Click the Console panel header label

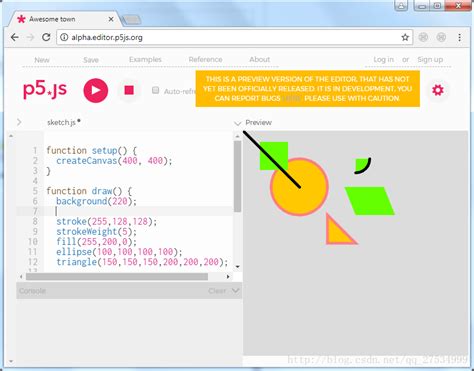pyautogui.click(x=32, y=291)
